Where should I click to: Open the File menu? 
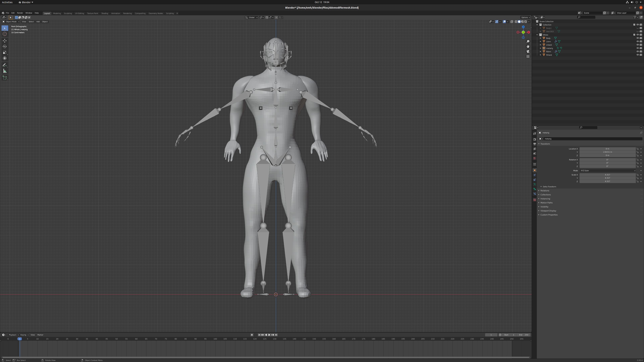8,13
